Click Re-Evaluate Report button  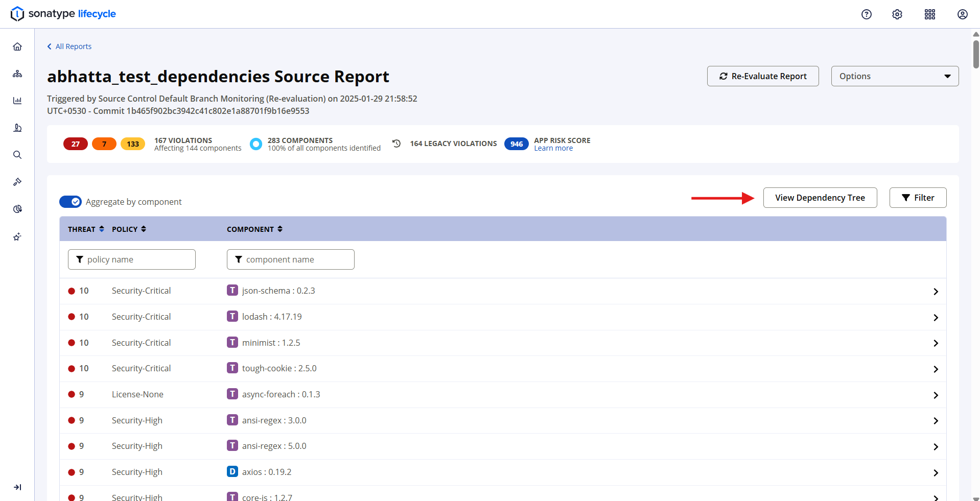pyautogui.click(x=763, y=76)
